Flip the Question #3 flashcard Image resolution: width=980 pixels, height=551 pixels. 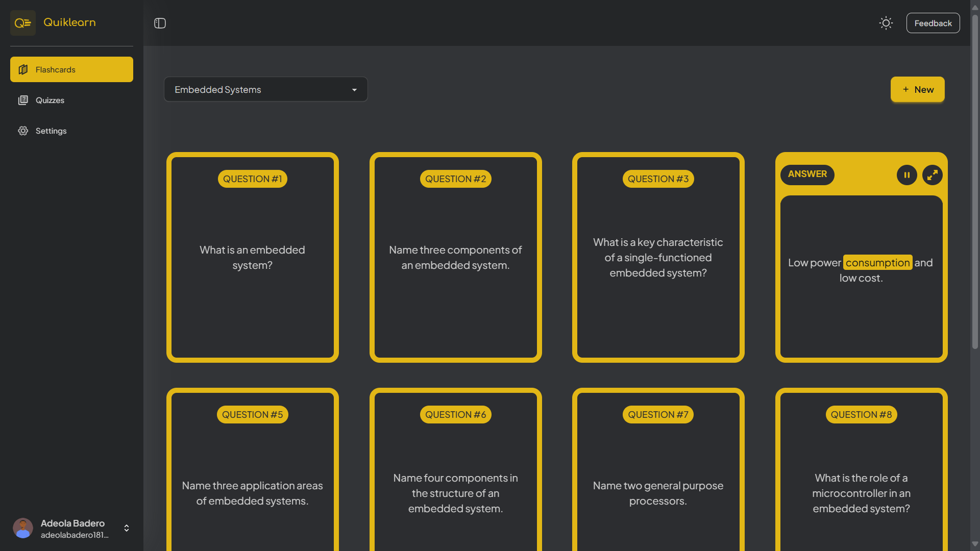[658, 257]
